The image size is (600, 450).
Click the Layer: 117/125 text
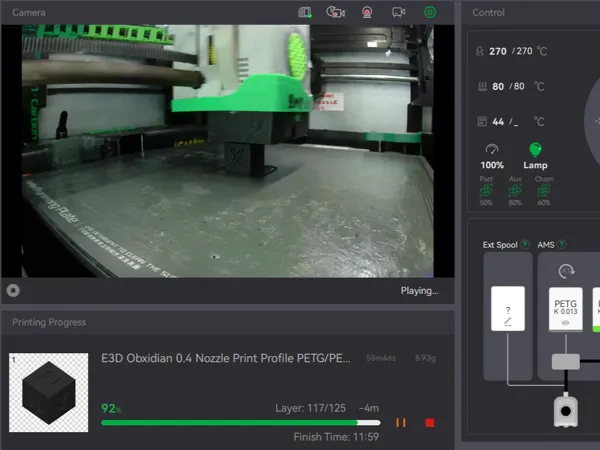[310, 408]
